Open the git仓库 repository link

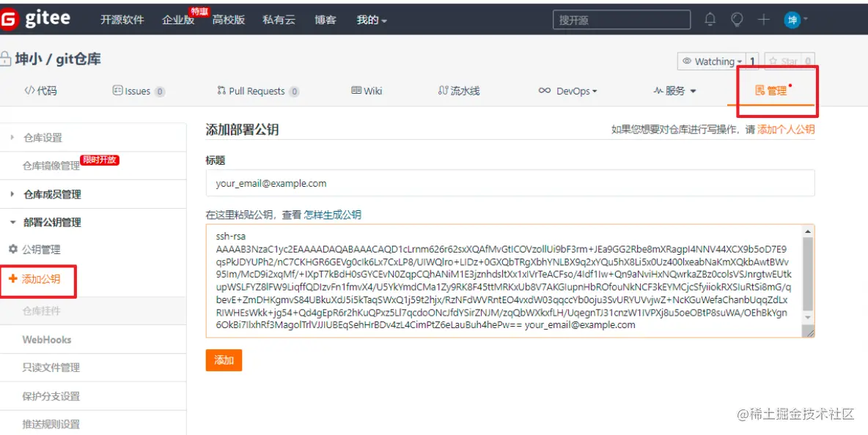[78, 59]
